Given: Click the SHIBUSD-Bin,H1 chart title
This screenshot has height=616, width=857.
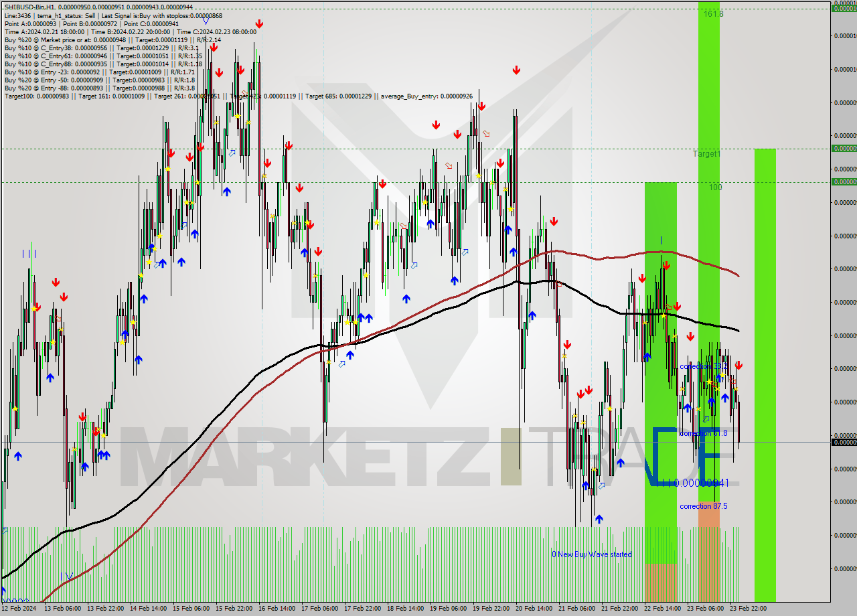Looking at the screenshot, I should coord(98,7).
